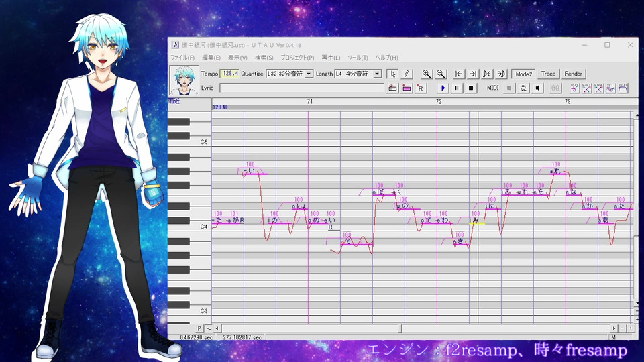Toggle the Mode2 button
The image size is (644, 362).
[x=523, y=74]
